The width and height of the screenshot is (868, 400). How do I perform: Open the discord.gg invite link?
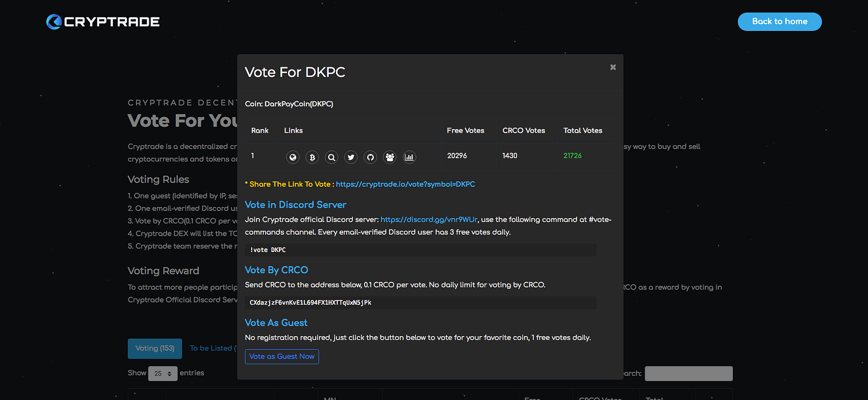429,220
